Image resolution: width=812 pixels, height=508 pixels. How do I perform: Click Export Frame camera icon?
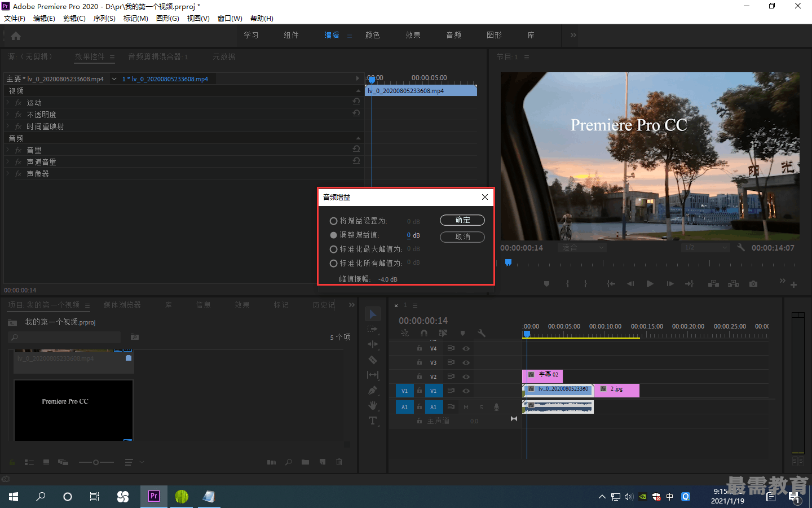pyautogui.click(x=753, y=283)
